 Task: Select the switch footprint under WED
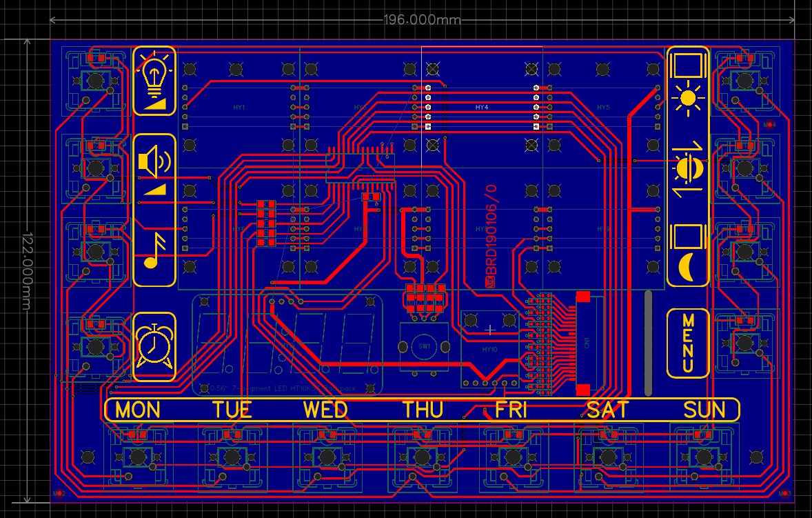(x=327, y=457)
